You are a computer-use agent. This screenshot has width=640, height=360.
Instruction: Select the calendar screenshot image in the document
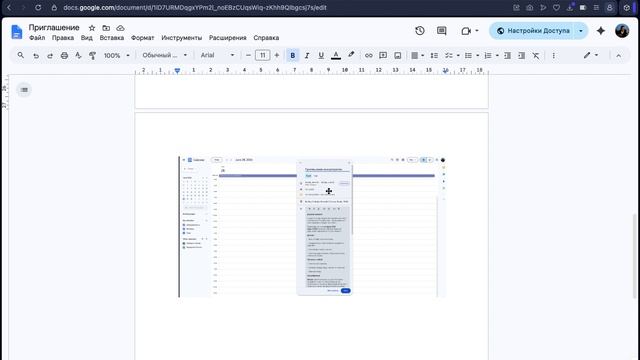click(x=312, y=227)
